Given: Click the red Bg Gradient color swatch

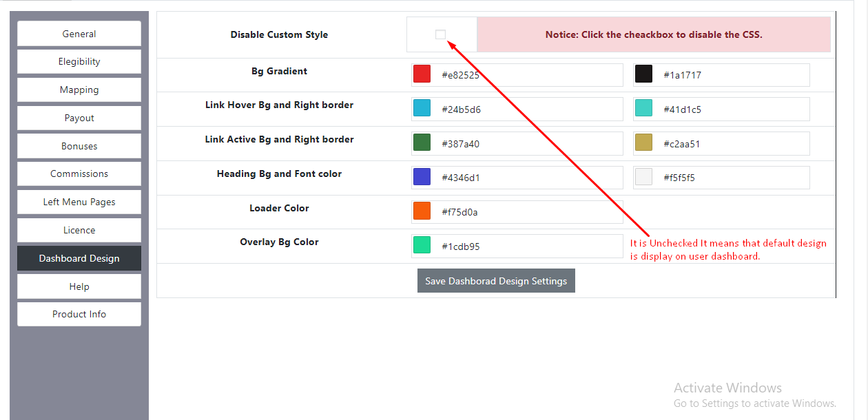Looking at the screenshot, I should coord(422,74).
